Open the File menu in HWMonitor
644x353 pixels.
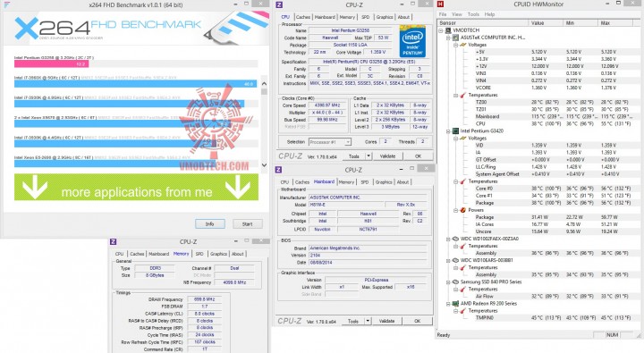click(x=443, y=14)
